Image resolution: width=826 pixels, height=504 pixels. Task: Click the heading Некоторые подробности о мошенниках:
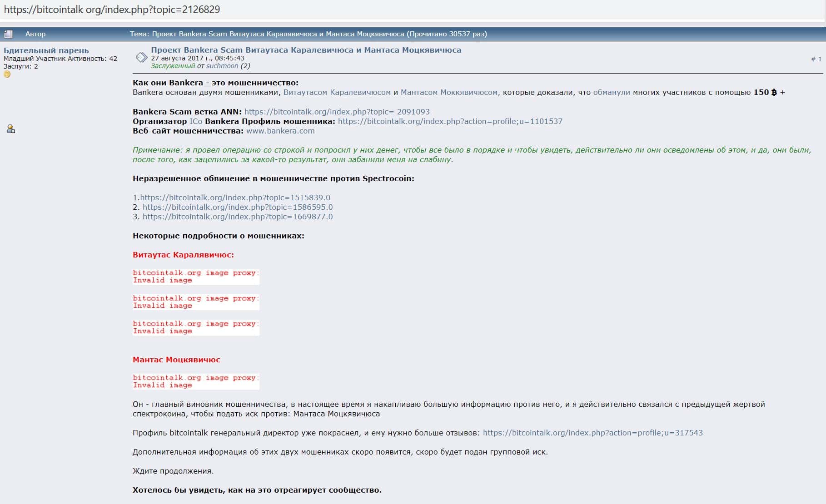tap(219, 236)
